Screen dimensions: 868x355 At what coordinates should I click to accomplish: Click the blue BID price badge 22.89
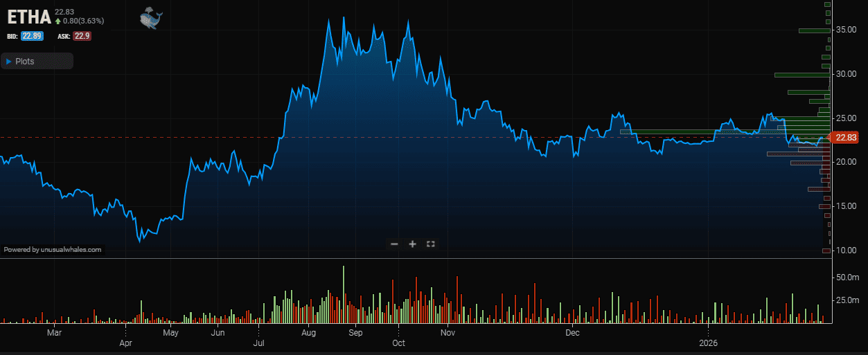click(x=32, y=36)
